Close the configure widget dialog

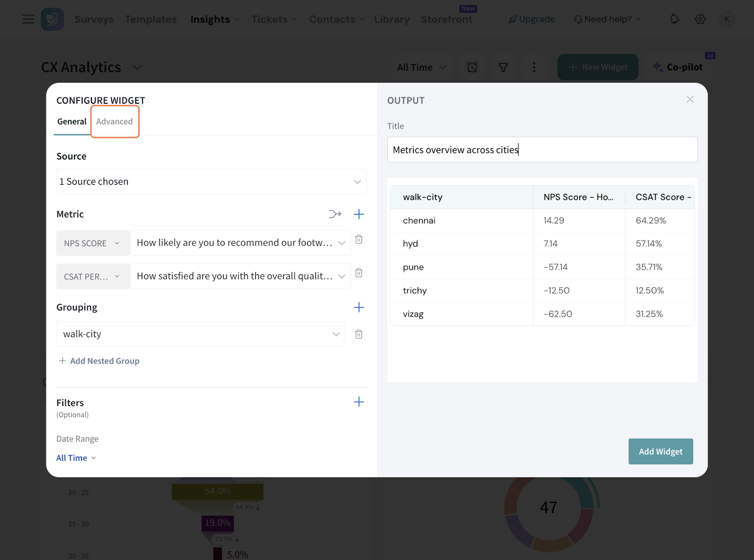(x=690, y=99)
